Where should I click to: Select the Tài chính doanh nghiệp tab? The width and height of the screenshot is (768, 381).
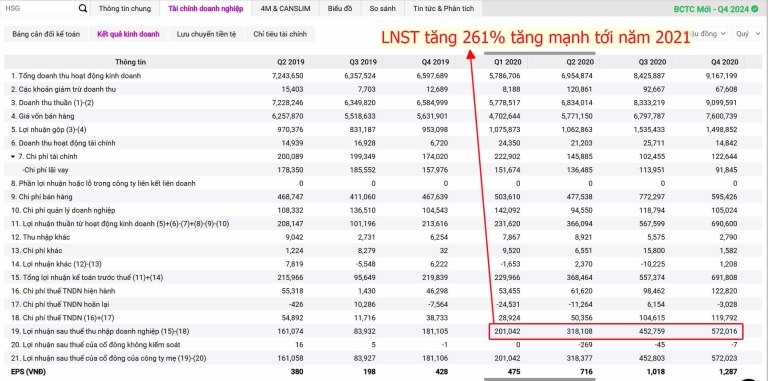[x=206, y=8]
